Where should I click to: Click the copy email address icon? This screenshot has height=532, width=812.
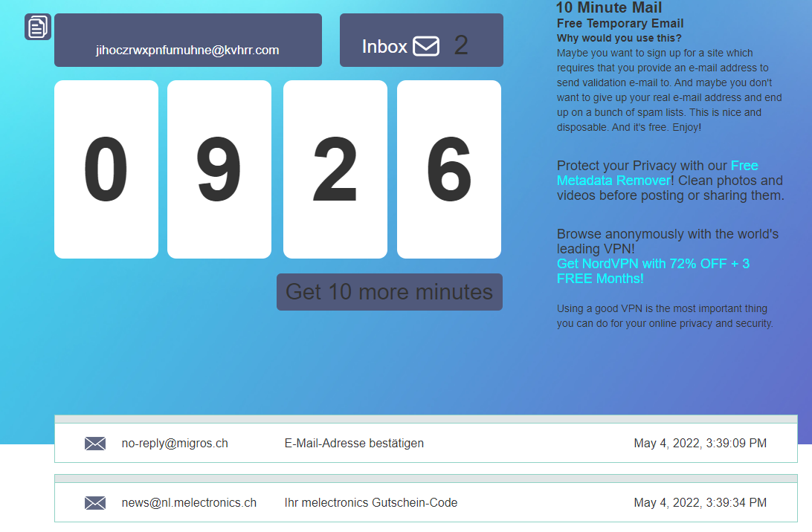tap(38, 27)
